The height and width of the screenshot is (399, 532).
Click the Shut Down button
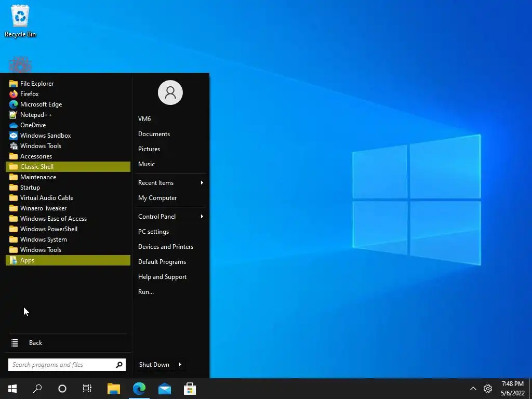click(x=155, y=365)
